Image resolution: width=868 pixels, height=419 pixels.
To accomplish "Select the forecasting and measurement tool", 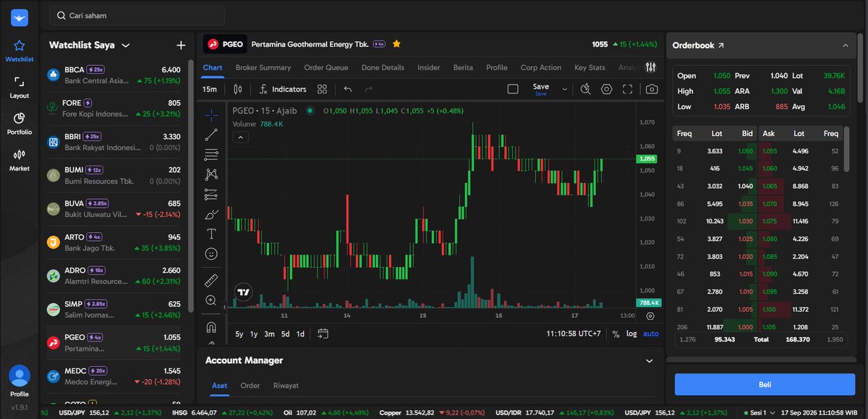I will point(211,194).
